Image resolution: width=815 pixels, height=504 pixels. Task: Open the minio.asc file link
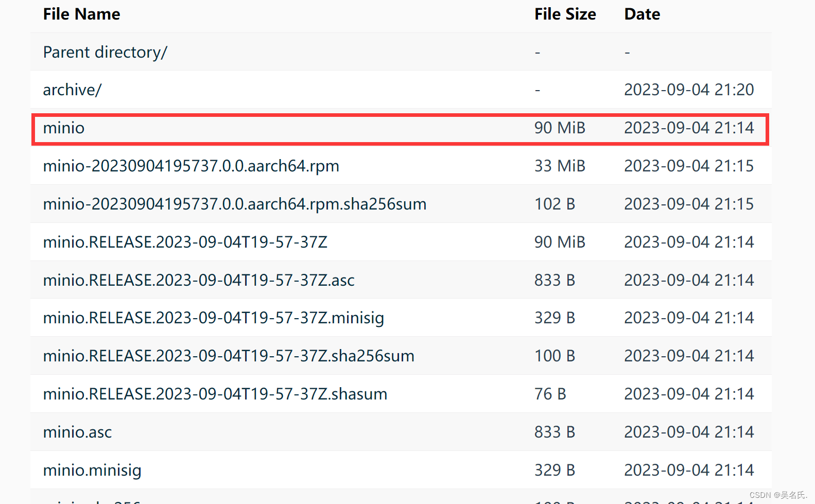[78, 432]
